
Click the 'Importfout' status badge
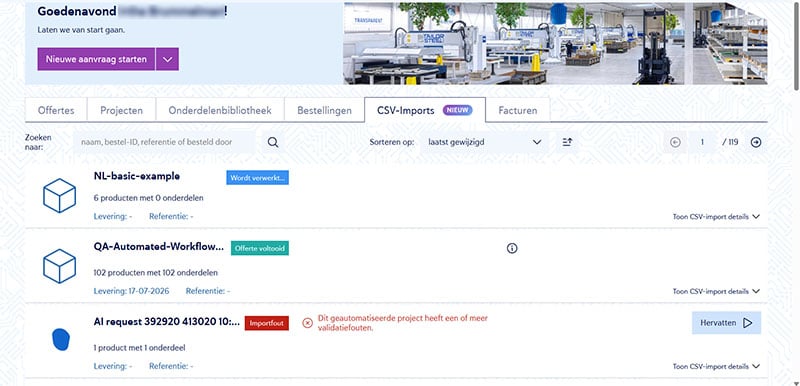267,323
